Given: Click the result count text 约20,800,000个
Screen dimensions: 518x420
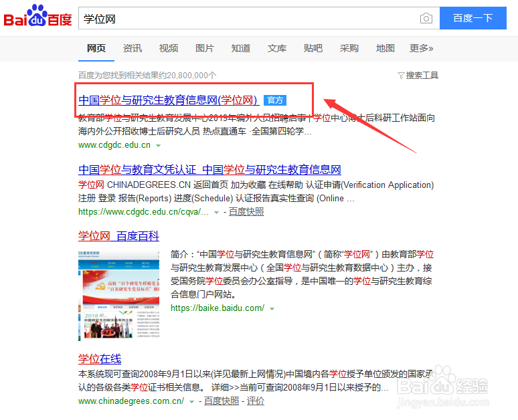Looking at the screenshot, I should click(x=187, y=76).
